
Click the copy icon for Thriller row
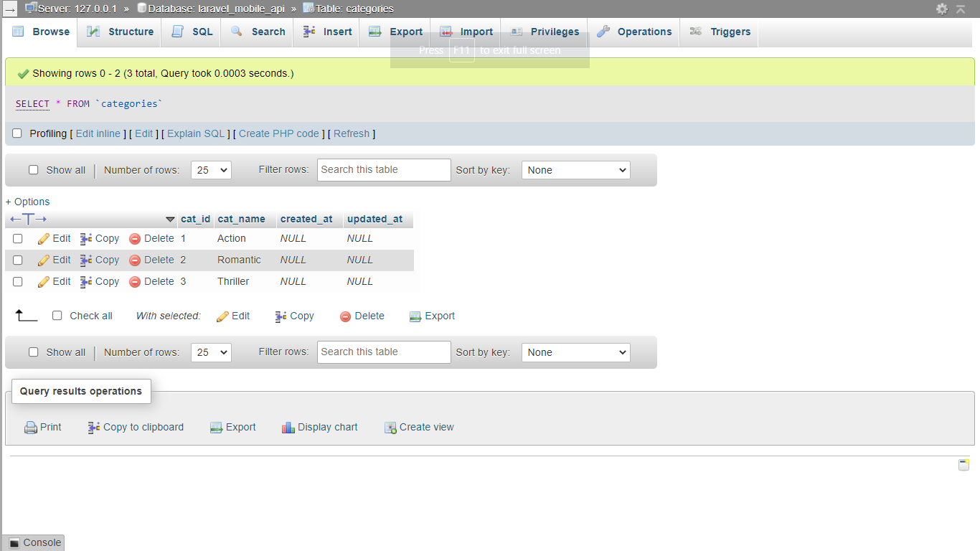coord(86,282)
